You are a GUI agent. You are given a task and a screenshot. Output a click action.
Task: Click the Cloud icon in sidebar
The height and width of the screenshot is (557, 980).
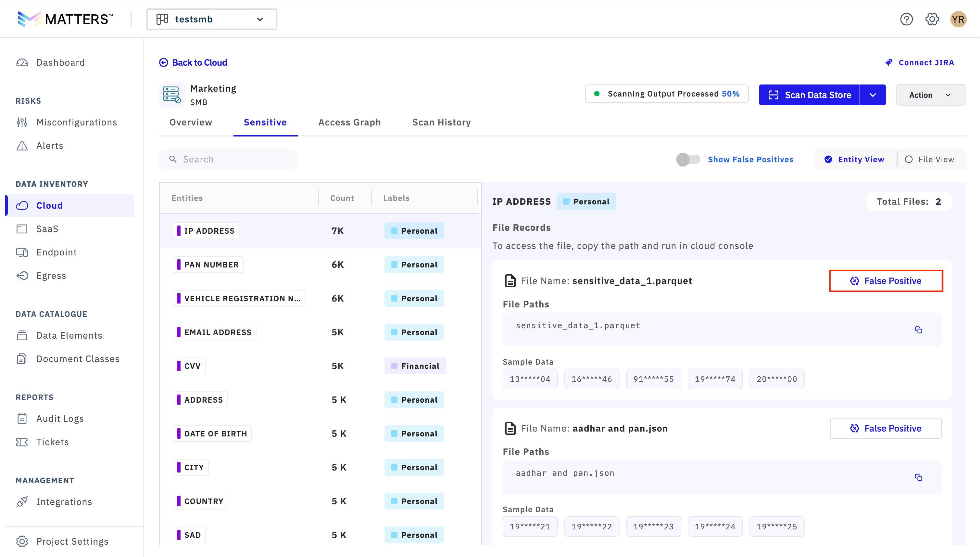click(22, 205)
